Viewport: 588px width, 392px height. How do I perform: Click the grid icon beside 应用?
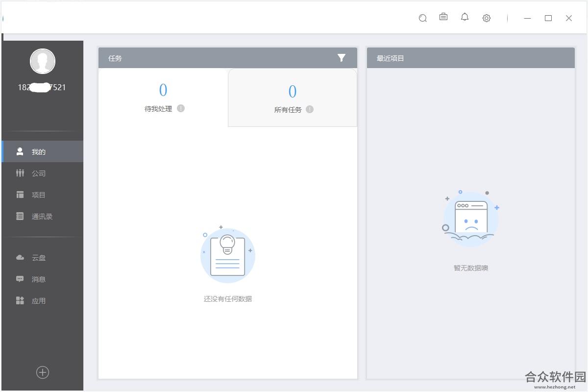point(20,300)
